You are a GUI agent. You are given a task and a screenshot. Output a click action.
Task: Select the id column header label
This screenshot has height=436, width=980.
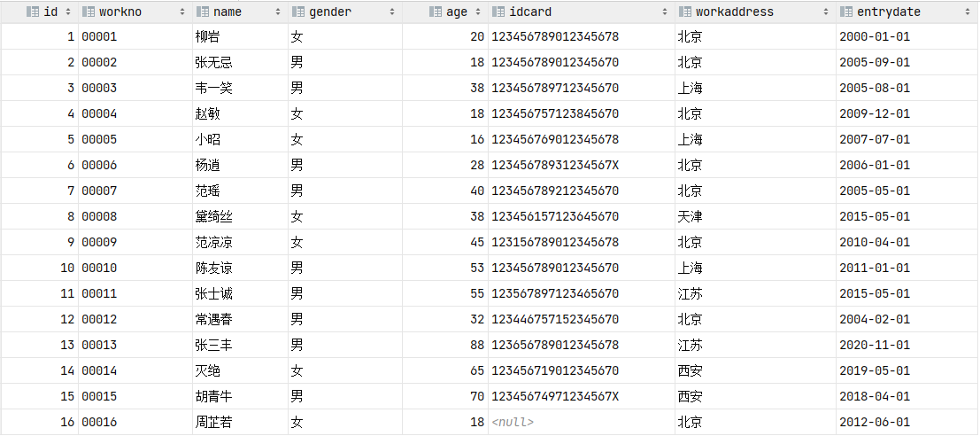tap(50, 12)
